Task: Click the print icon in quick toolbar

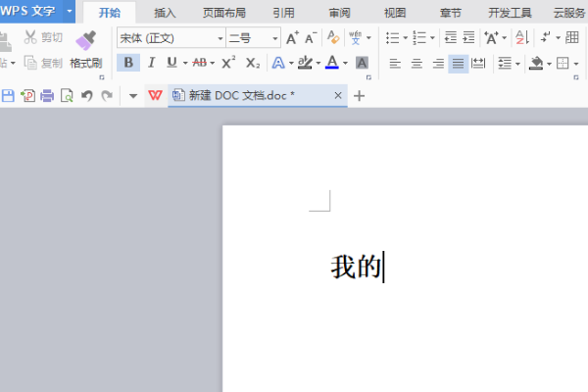Action: pos(47,96)
